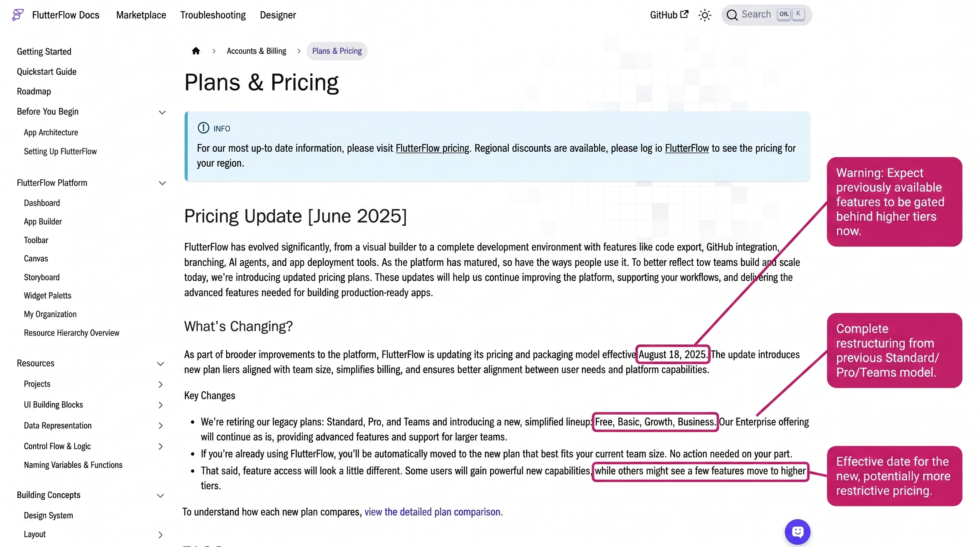Open Naming Variables & Functions item

[x=73, y=464]
